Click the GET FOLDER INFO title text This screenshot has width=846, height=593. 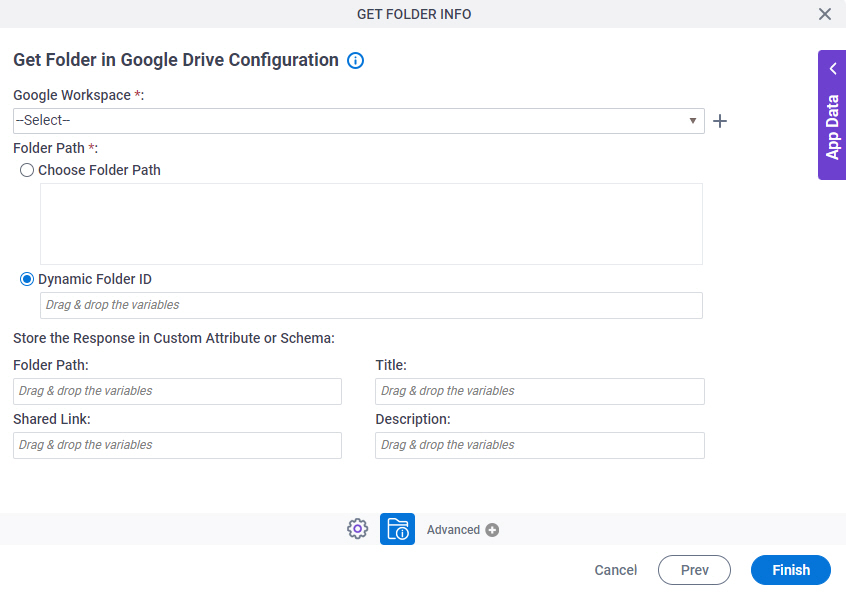414,14
